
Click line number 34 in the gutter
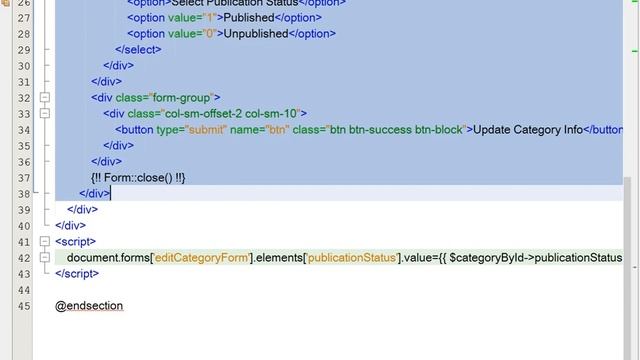point(24,130)
